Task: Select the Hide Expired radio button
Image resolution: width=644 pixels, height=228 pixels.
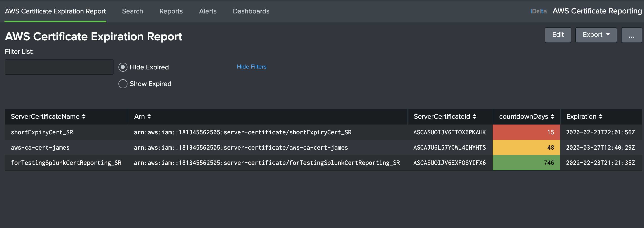Action: (x=123, y=67)
